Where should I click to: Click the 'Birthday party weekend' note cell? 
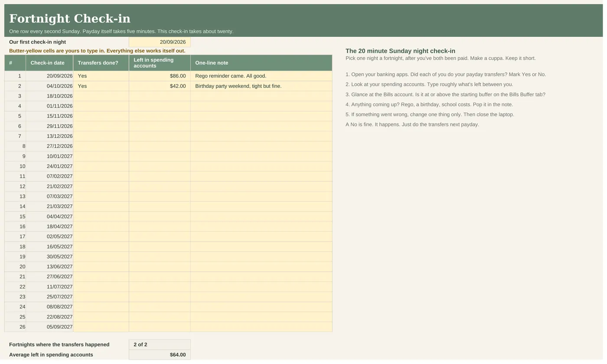pos(261,86)
